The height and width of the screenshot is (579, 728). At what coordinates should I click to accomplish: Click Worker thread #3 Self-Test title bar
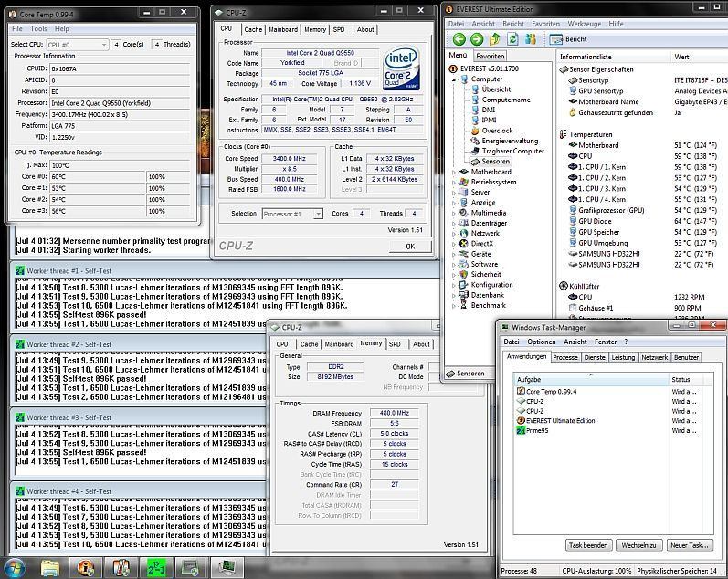[x=139, y=417]
